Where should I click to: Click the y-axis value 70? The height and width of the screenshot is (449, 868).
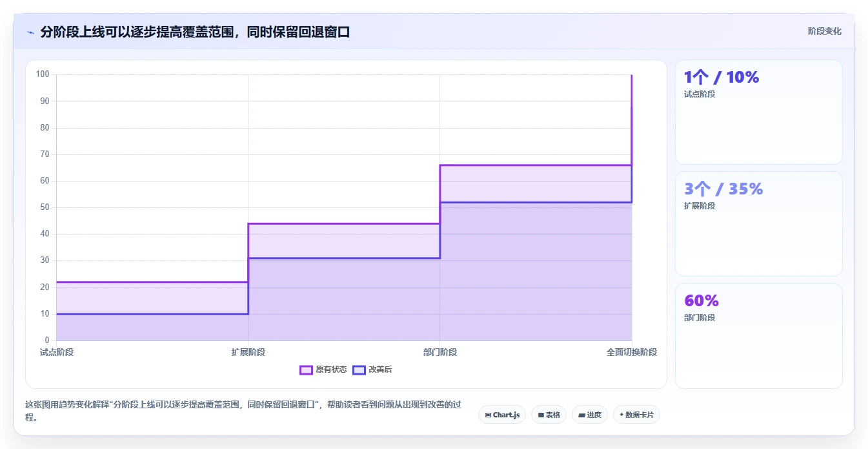[x=45, y=154]
